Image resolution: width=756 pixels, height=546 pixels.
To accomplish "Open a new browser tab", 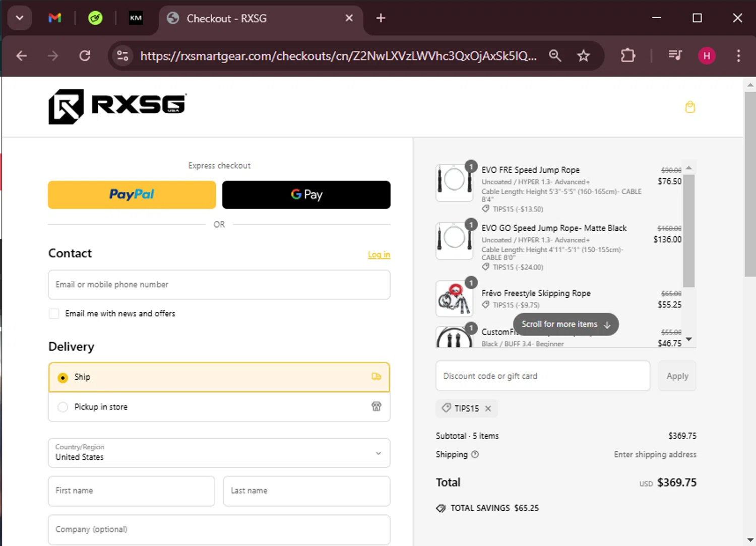I will click(x=381, y=18).
